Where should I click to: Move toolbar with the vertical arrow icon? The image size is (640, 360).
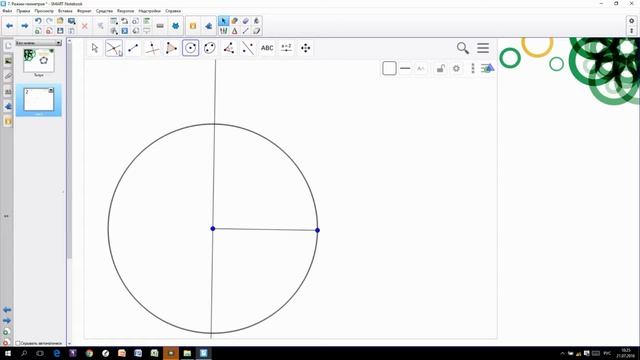coord(631,31)
